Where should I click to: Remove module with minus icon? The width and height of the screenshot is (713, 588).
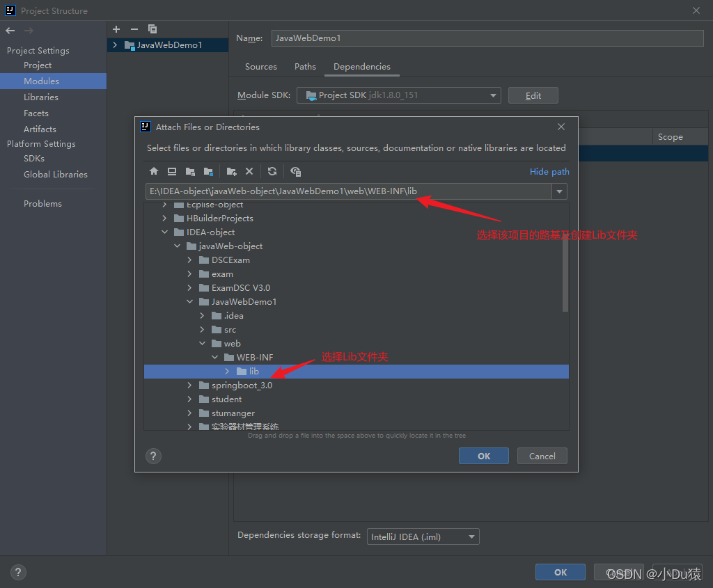pos(134,29)
